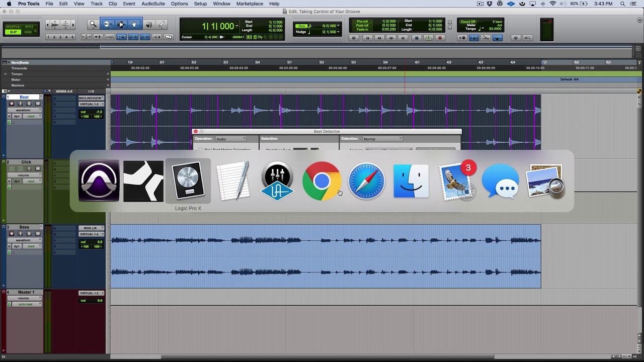644x362 pixels.
Task: Recall zoom preset 3
Action: pos(60,37)
